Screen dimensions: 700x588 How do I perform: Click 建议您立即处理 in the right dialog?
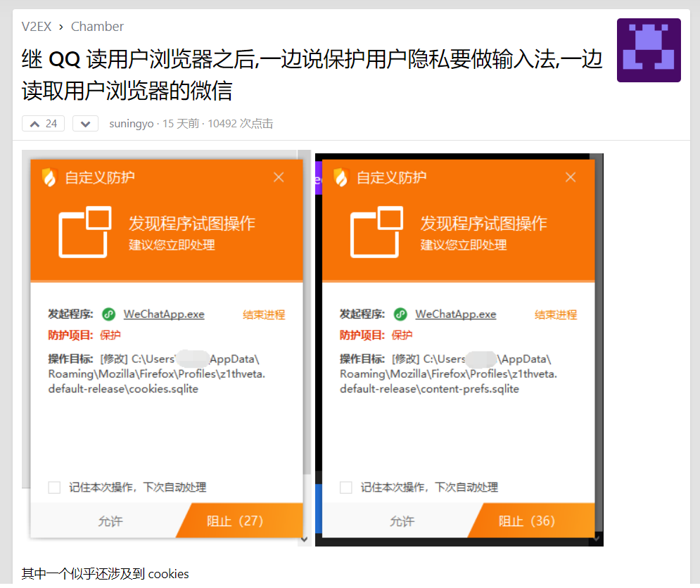click(464, 245)
